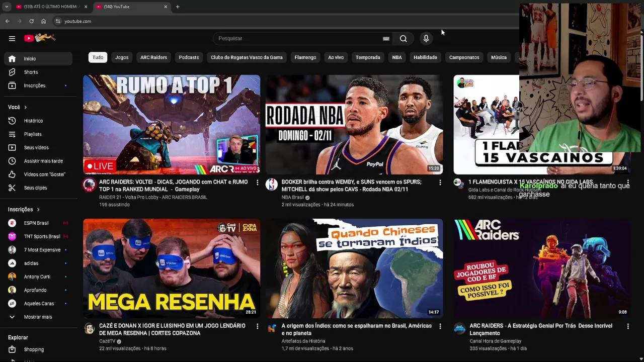Screen dimensions: 644x362
Task: Open Vídeos com "Gostei" list
Action: tap(38, 174)
